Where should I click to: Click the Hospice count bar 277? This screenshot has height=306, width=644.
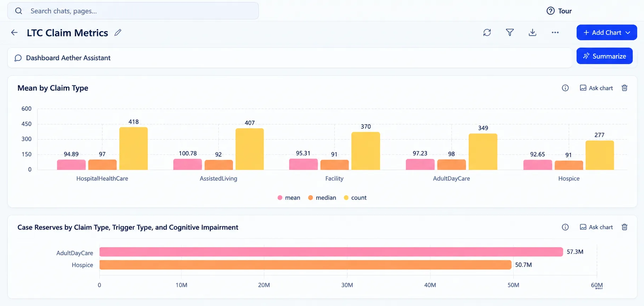(x=600, y=155)
